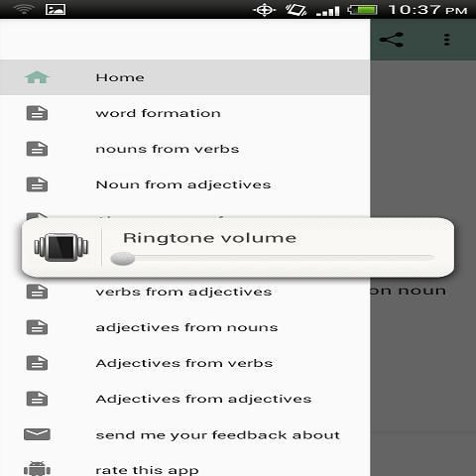Tap the picture notification in status bar

(x=56, y=9)
